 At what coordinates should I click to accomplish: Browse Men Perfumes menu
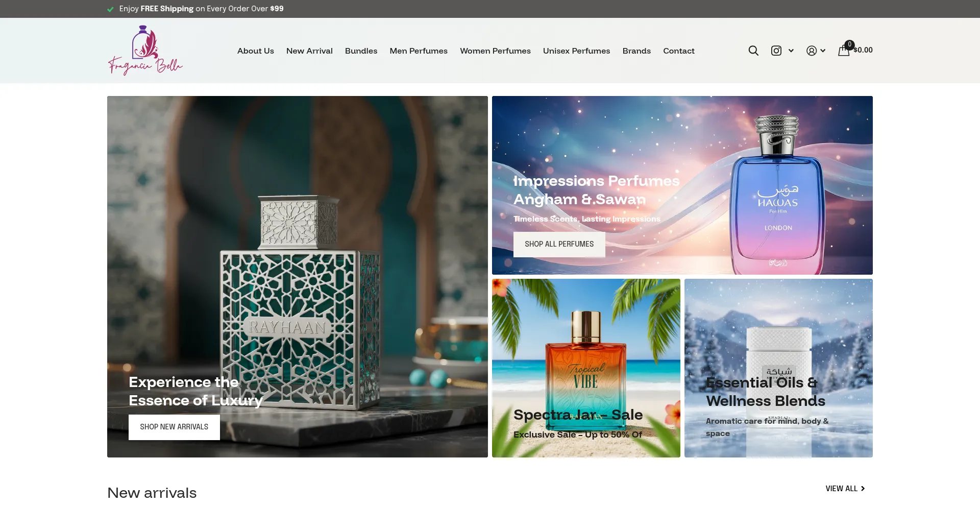419,51
